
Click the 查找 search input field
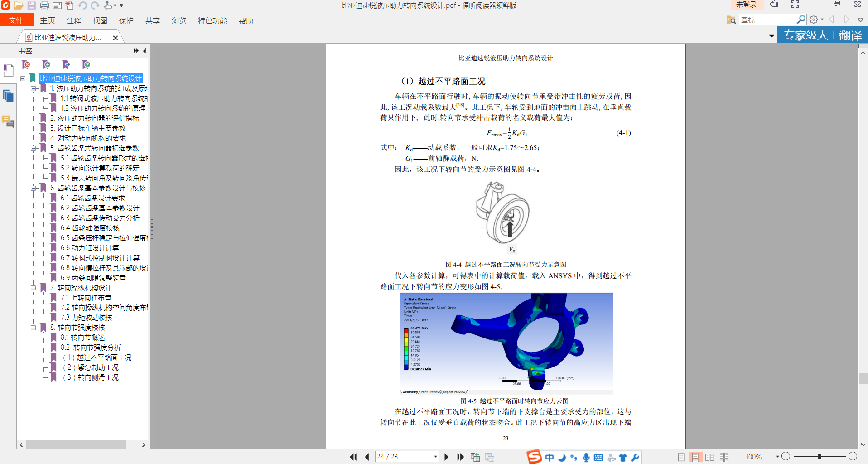(768, 20)
